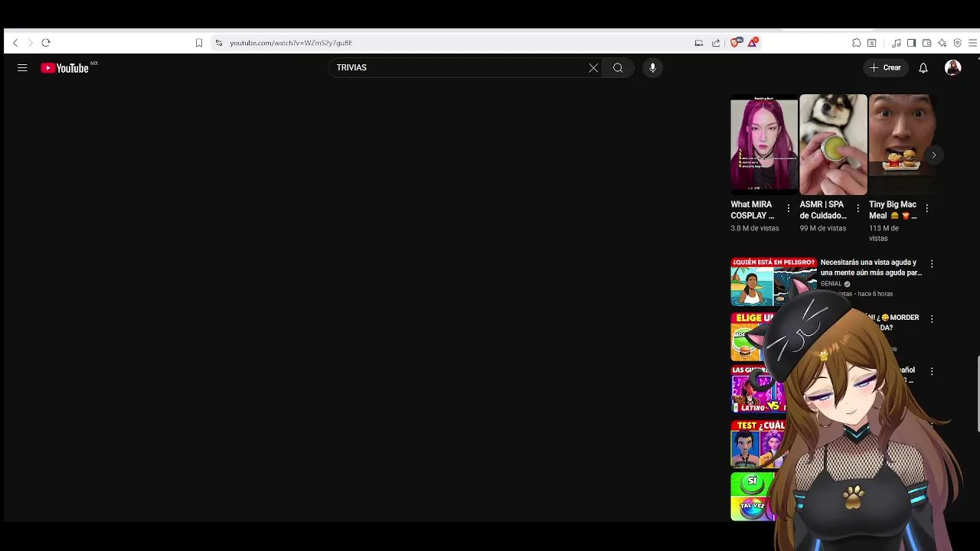Show next shorts with the right chevron
Viewport: 980px width, 551px height.
(x=933, y=155)
